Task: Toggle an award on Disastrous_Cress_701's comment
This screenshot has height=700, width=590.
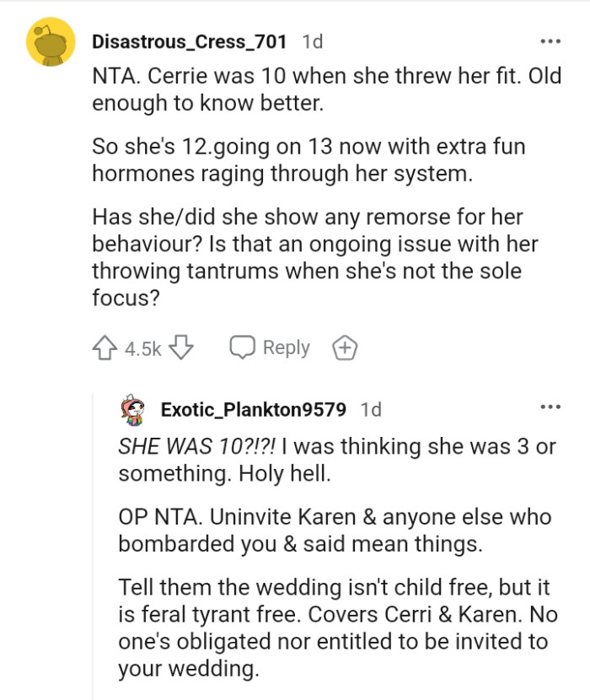Action: (x=345, y=347)
